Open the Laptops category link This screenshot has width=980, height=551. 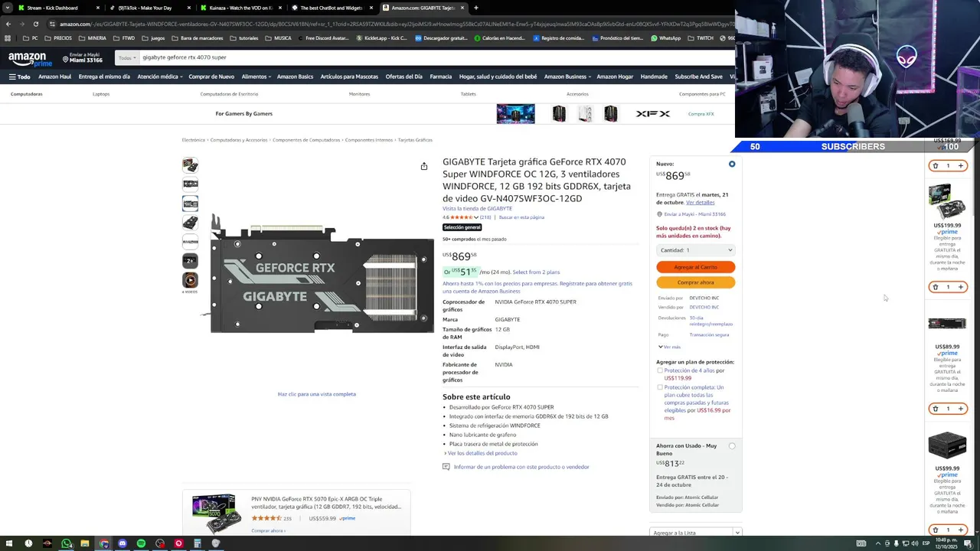101,94
